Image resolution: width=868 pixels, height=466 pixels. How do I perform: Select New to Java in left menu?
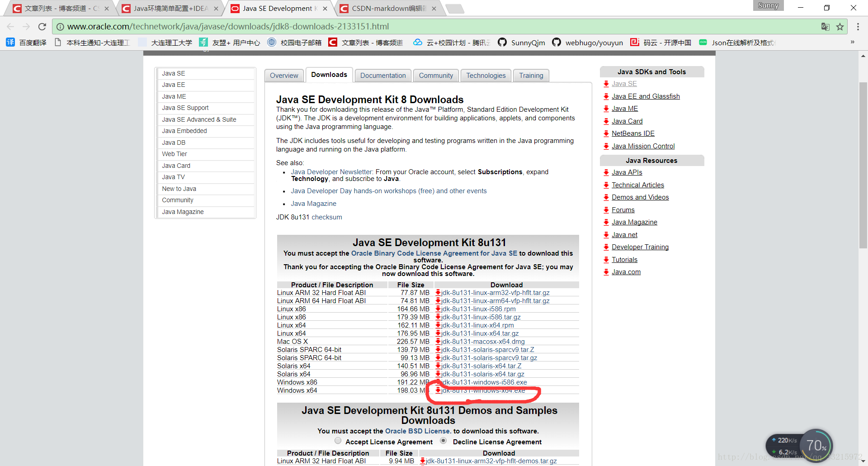(206, 189)
